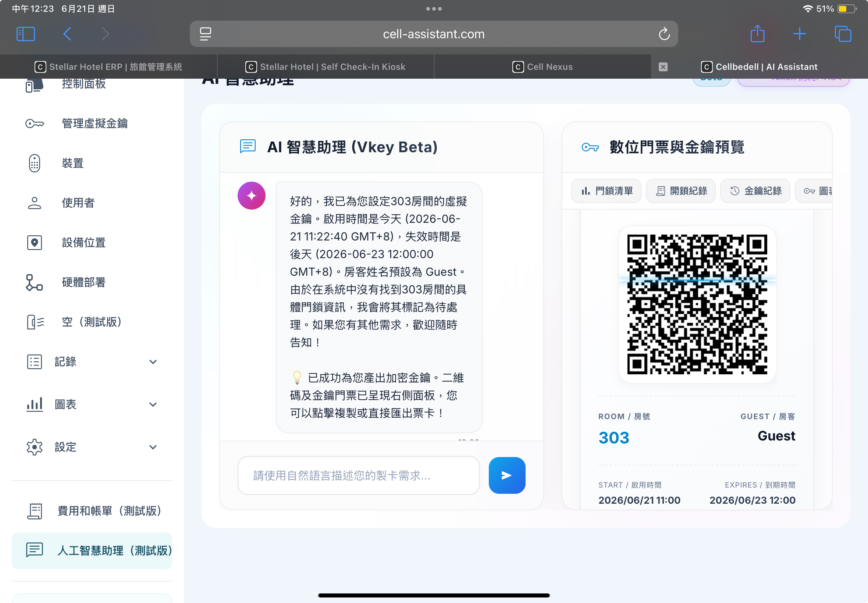868x603 pixels.
Task: Switch to the Cell Nexus tab
Action: point(542,67)
